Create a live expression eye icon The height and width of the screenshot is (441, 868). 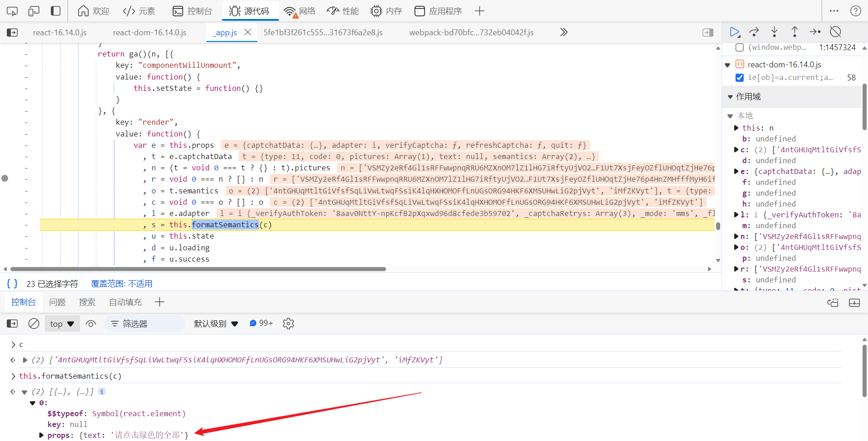pos(91,324)
